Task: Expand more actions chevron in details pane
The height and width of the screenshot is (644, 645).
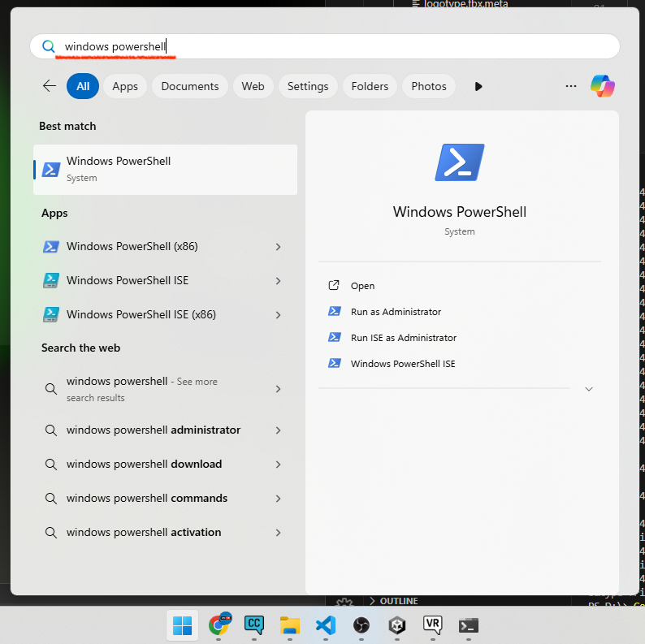Action: 589,389
